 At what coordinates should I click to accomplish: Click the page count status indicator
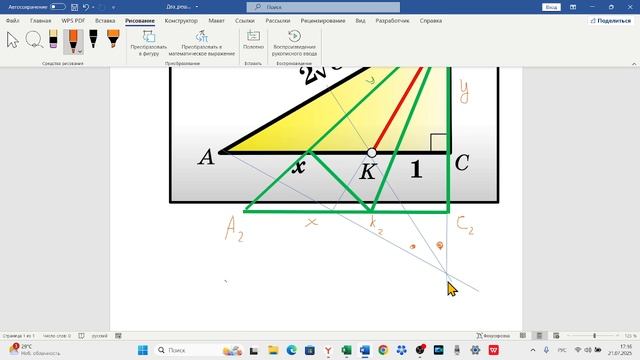(x=18, y=336)
